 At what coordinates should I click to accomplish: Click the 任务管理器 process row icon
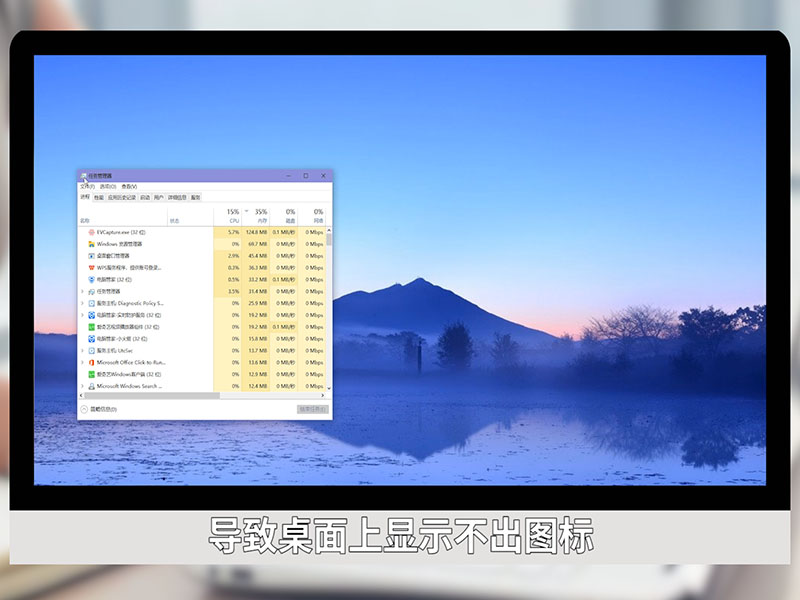(91, 291)
